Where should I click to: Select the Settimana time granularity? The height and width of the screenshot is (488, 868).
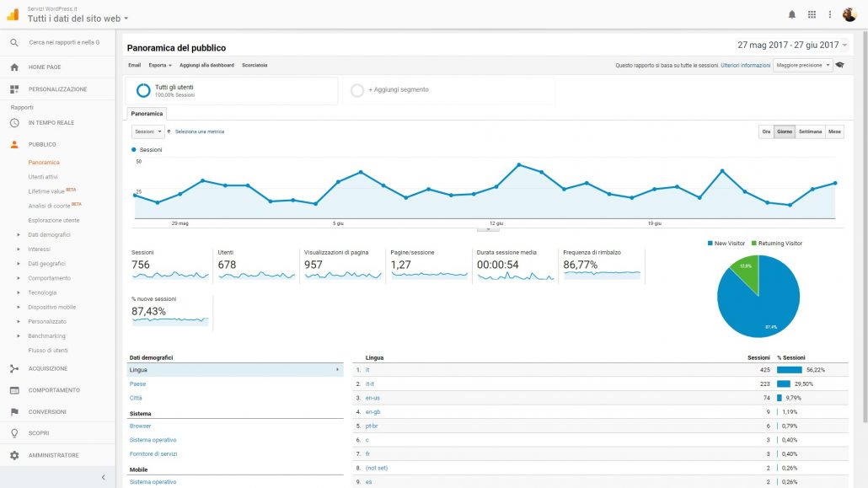(810, 131)
